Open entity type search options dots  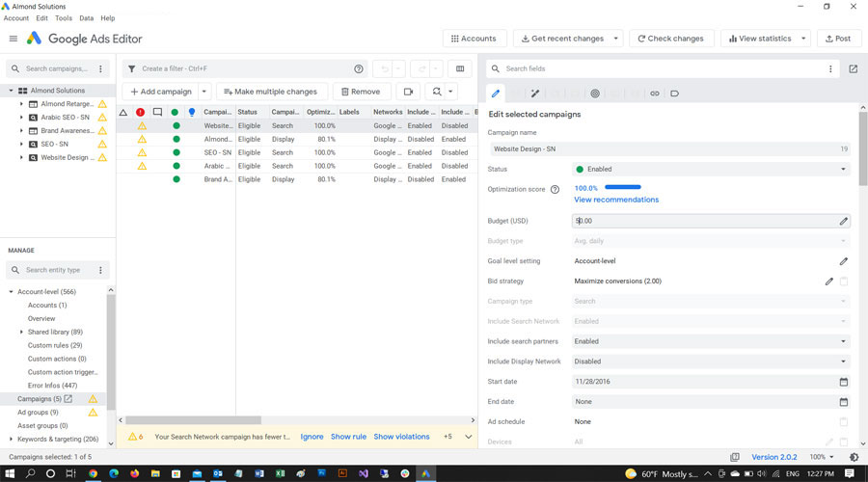100,270
